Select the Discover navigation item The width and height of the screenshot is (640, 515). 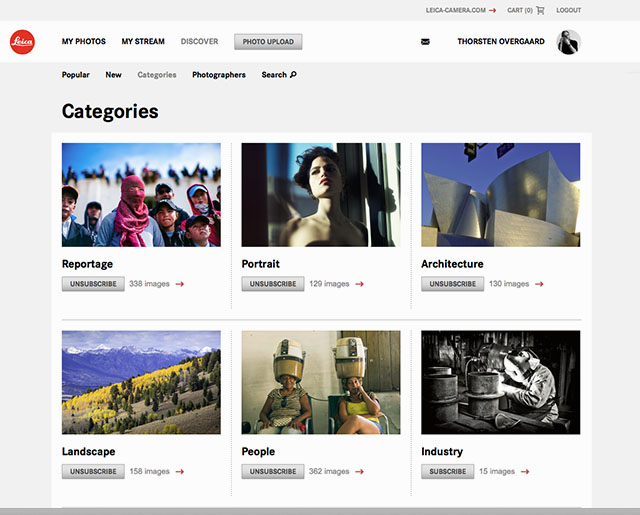coord(200,41)
